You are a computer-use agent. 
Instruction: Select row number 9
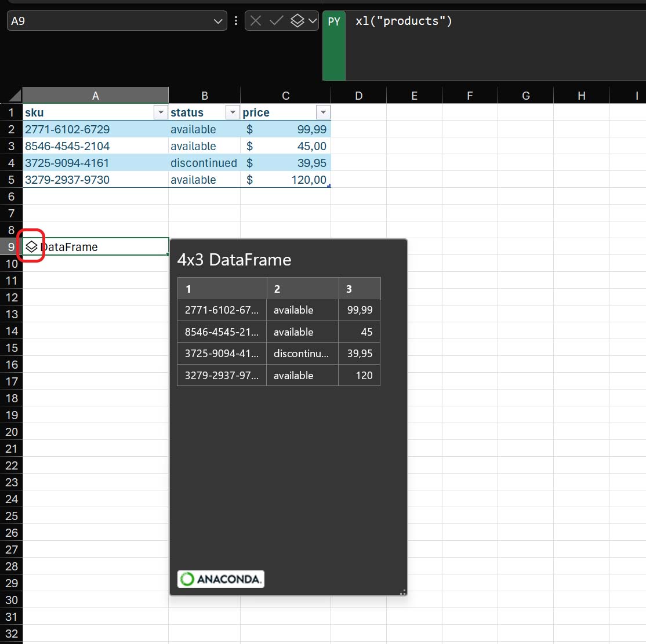tap(11, 246)
